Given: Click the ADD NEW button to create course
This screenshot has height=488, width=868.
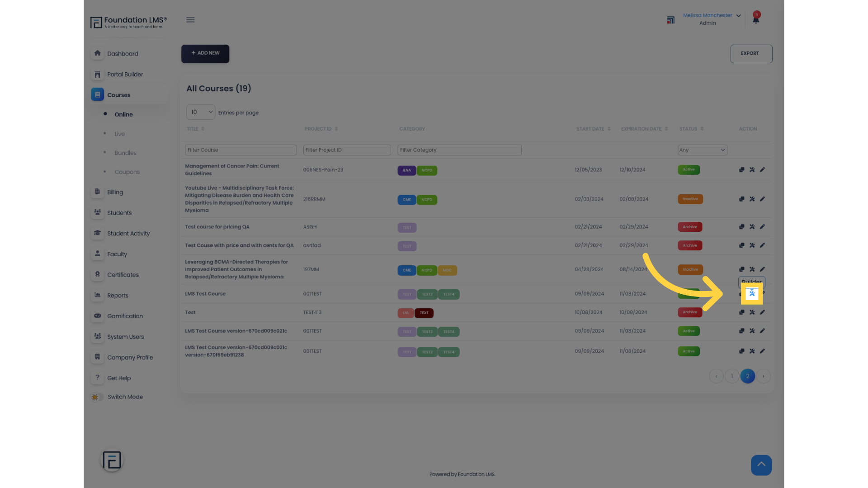Looking at the screenshot, I should coord(204,53).
